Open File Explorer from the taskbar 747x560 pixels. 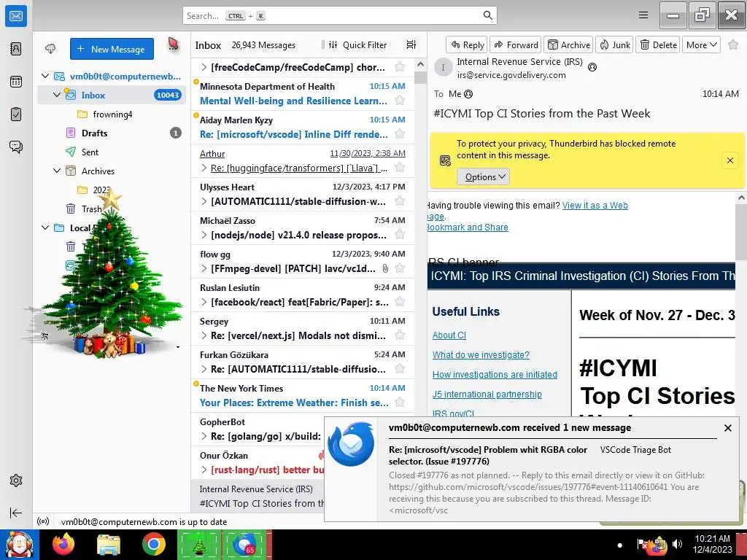tap(109, 545)
